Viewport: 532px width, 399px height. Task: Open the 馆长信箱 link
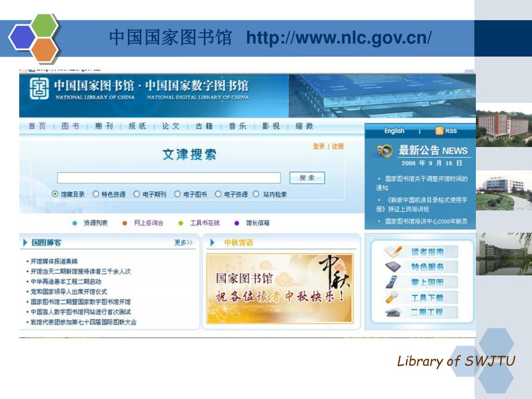258,223
